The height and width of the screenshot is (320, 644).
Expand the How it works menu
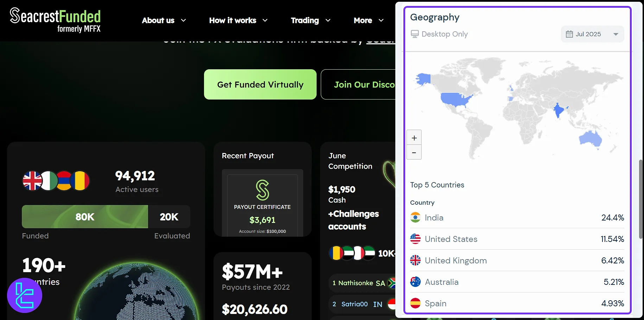coord(238,20)
